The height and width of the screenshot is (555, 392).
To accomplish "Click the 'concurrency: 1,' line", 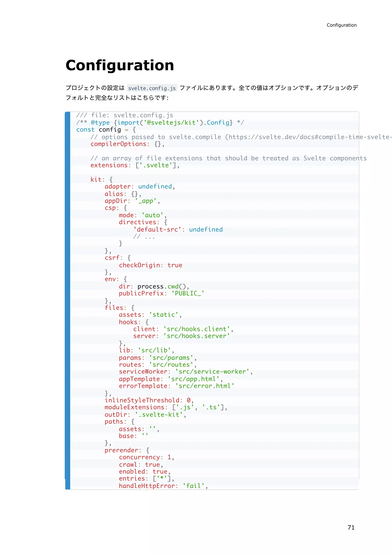I will (x=147, y=457).
